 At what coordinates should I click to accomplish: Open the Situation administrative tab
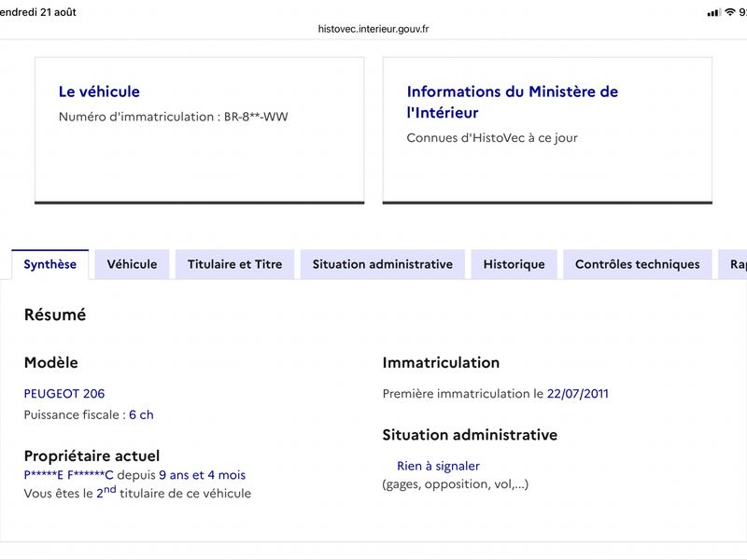[x=383, y=264]
